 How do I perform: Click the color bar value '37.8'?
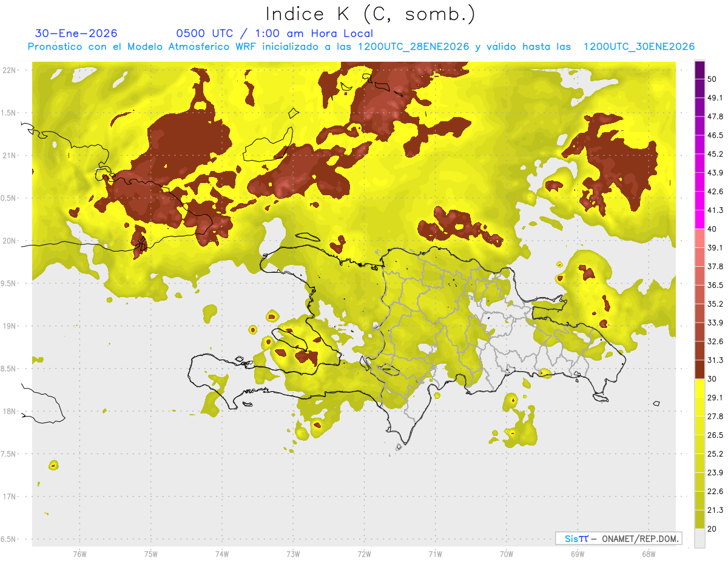(715, 266)
